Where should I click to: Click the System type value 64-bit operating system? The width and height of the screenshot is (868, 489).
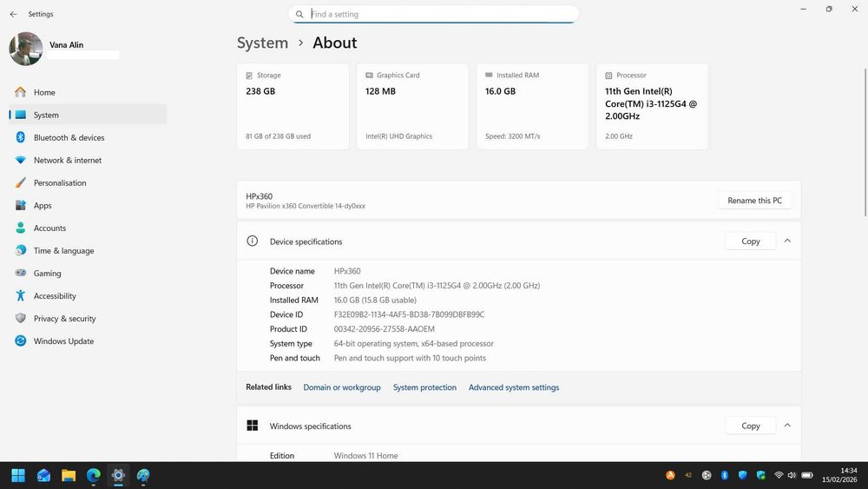coord(413,343)
